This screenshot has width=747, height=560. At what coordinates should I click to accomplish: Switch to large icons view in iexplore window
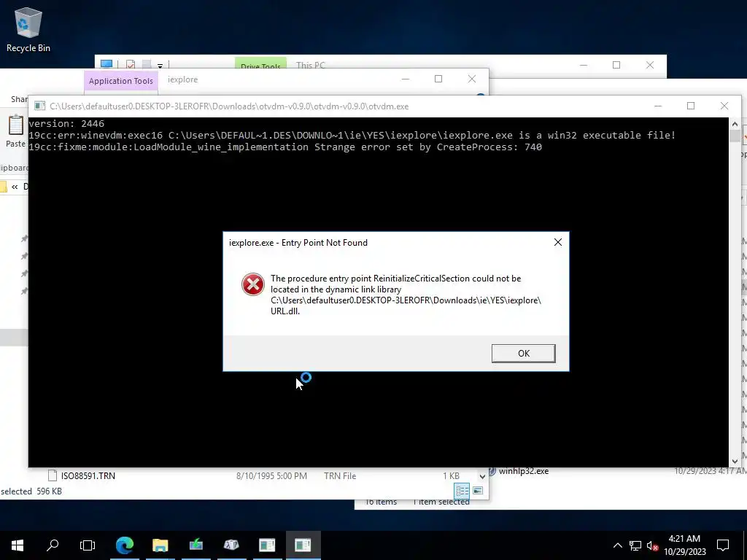coord(478,491)
